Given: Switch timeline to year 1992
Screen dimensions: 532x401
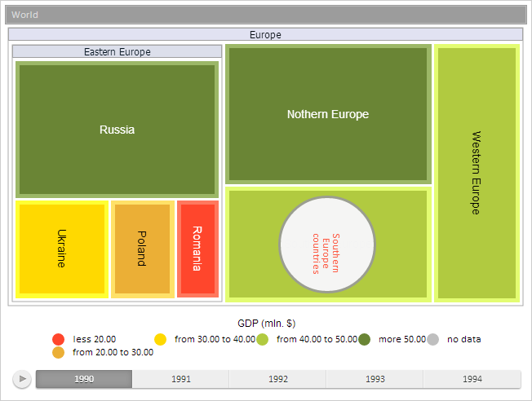Looking at the screenshot, I should (277, 379).
